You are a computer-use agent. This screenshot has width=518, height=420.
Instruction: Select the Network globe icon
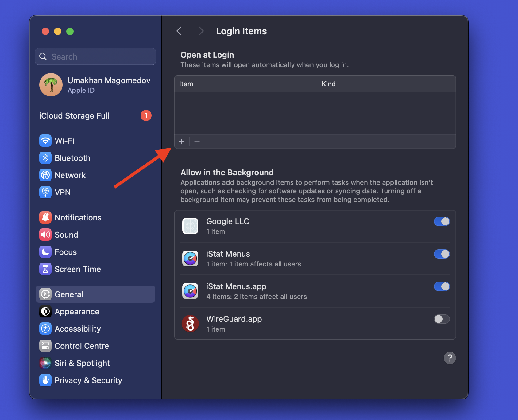pos(45,175)
